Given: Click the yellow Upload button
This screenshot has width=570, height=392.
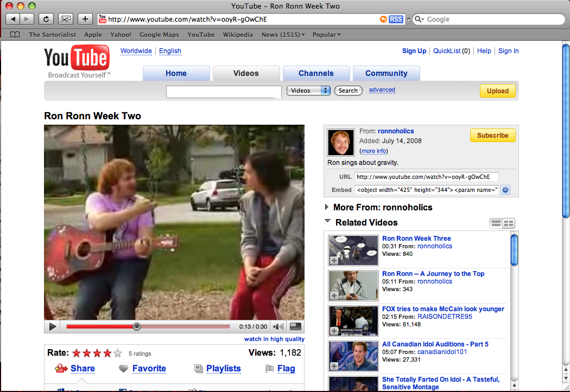Looking at the screenshot, I should tap(498, 91).
